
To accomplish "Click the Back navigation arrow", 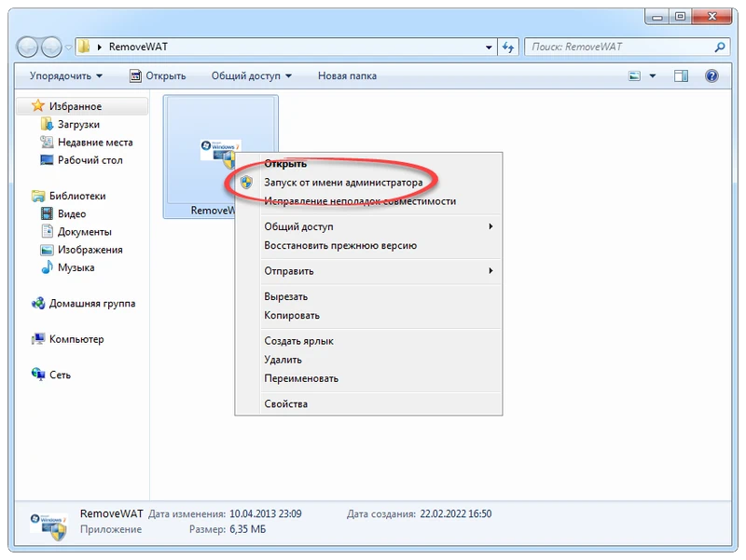I will [27, 48].
